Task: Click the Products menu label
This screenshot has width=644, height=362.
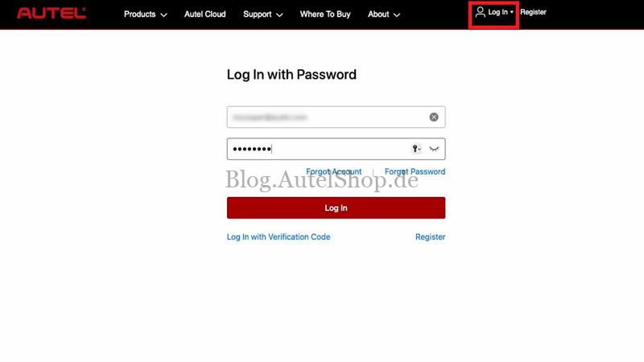Action: click(139, 14)
